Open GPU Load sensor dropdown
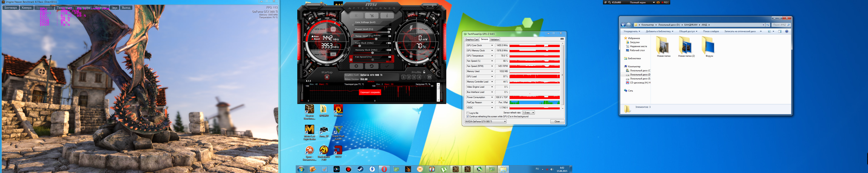This screenshot has width=868, height=173. tap(492, 77)
